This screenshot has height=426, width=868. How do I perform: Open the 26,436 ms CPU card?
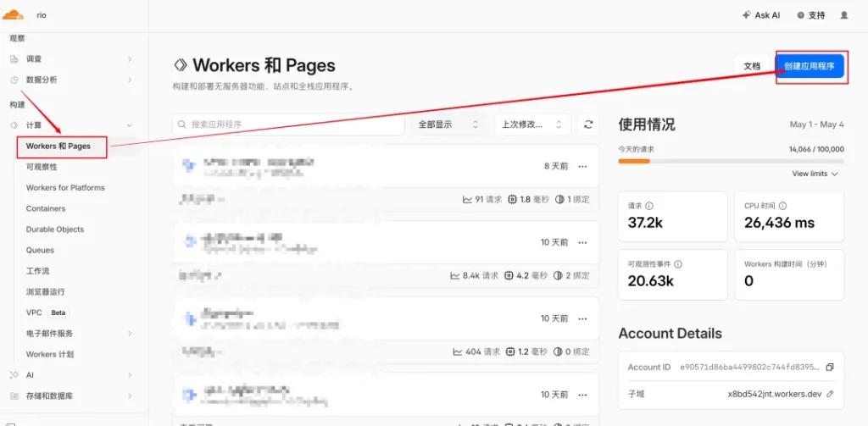(789, 216)
